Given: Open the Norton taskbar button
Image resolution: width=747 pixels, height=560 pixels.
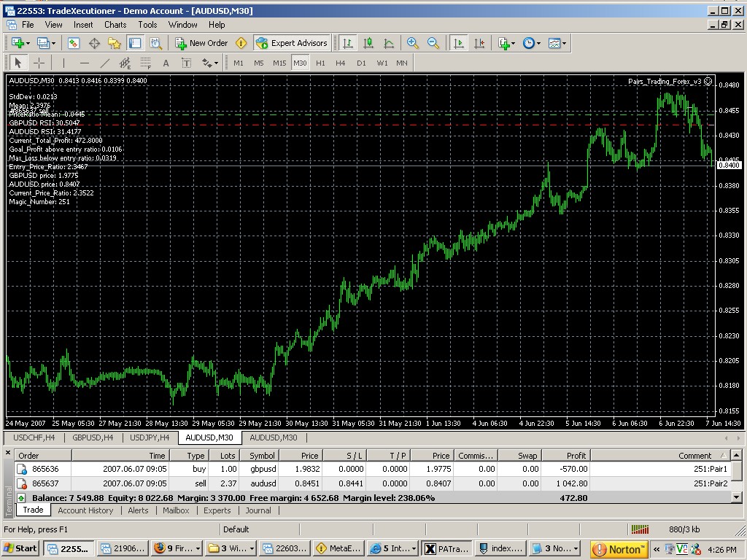Looking at the screenshot, I should 620,549.
